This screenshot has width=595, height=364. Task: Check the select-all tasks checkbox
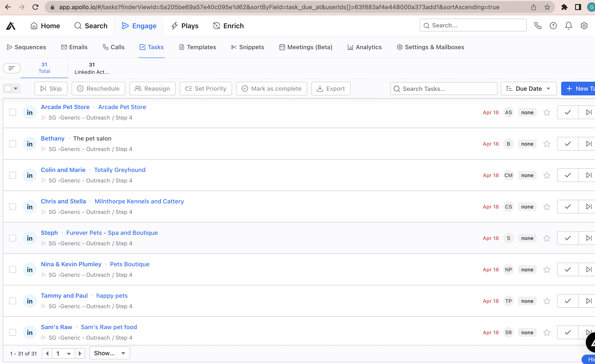pos(8,89)
